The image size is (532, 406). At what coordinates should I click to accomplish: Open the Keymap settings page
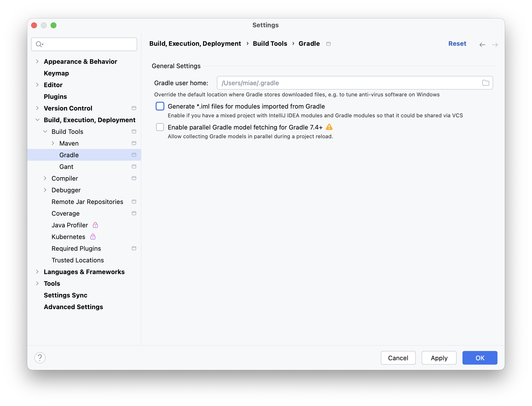click(x=56, y=73)
